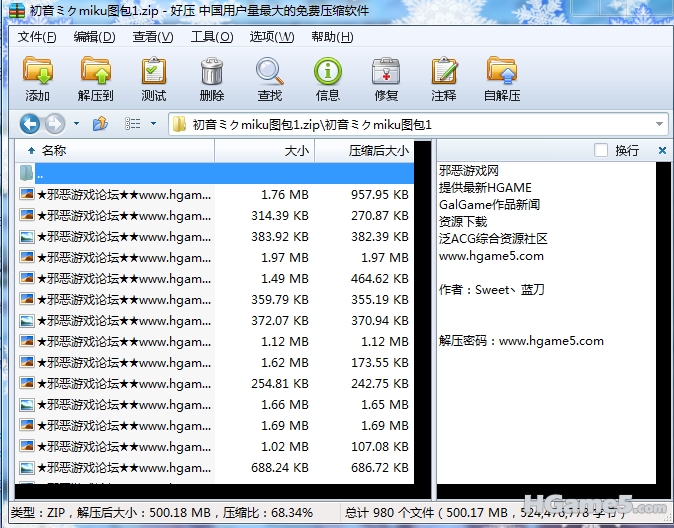Click the 107.08 KB compressed size cell
The image size is (674, 528).
pos(380,447)
